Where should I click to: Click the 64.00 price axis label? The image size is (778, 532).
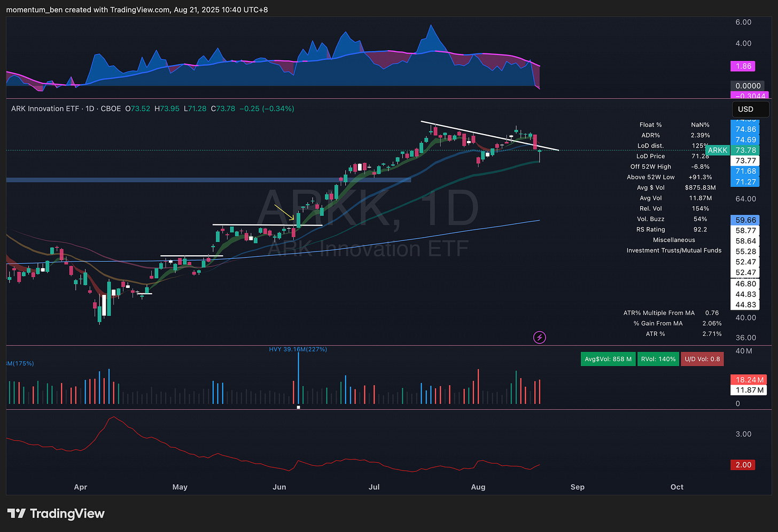pos(746,199)
